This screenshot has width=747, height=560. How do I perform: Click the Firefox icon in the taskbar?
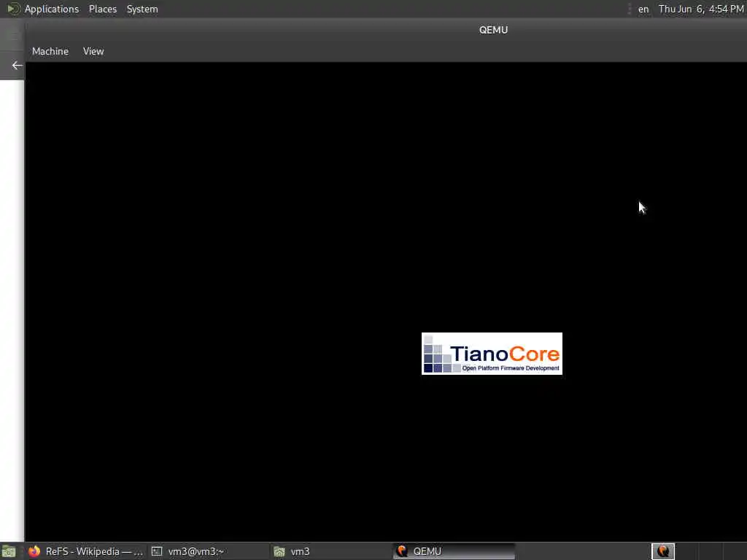coord(34,551)
